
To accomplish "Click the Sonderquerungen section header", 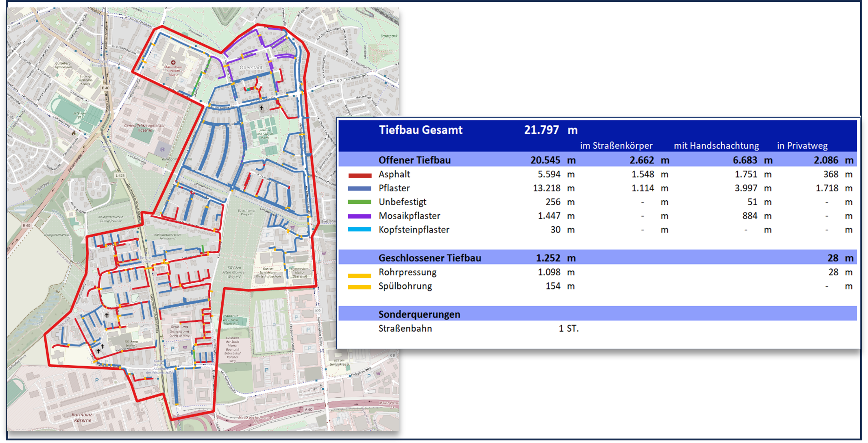I will [419, 314].
